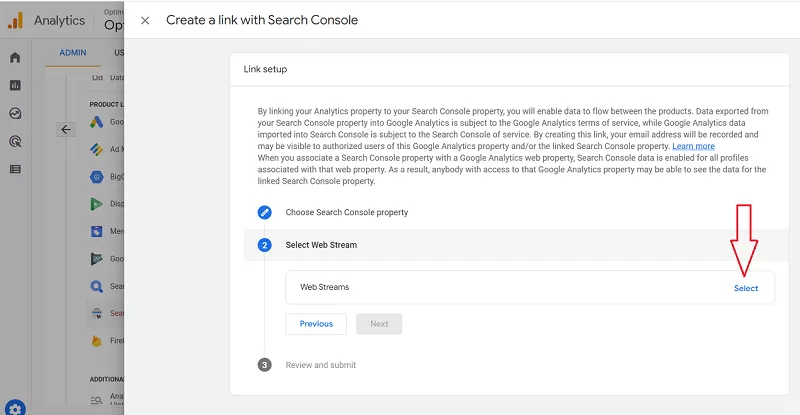Open the Reports chart icon in sidebar
800x415 pixels.
point(15,86)
